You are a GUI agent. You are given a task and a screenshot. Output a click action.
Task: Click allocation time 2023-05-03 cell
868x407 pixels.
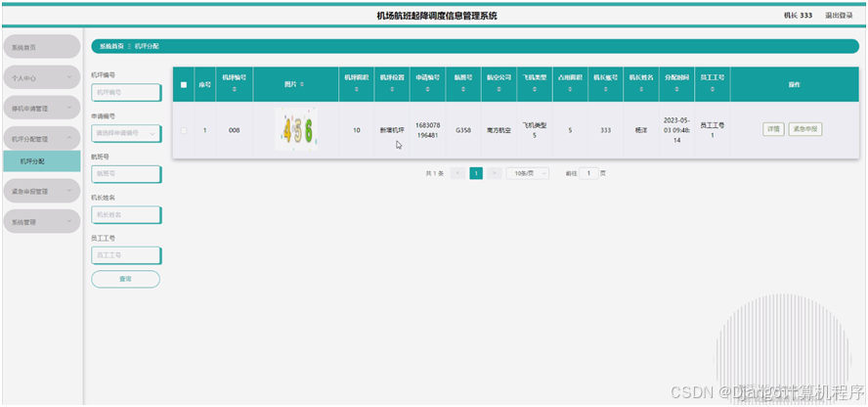pos(676,130)
